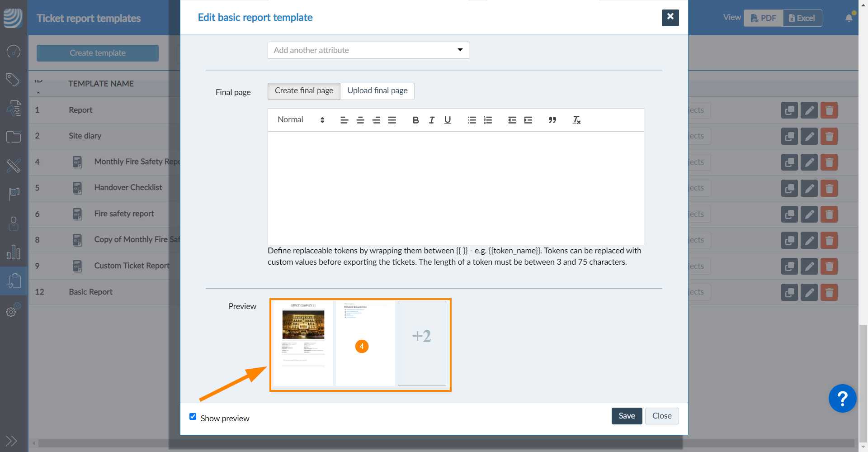Insert a bulleted list in the editor
The width and height of the screenshot is (868, 452).
(x=472, y=120)
